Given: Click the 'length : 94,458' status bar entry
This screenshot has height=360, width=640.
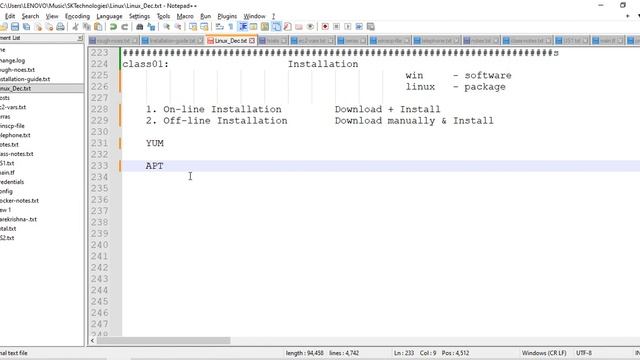Looking at the screenshot, I should pos(304,353).
